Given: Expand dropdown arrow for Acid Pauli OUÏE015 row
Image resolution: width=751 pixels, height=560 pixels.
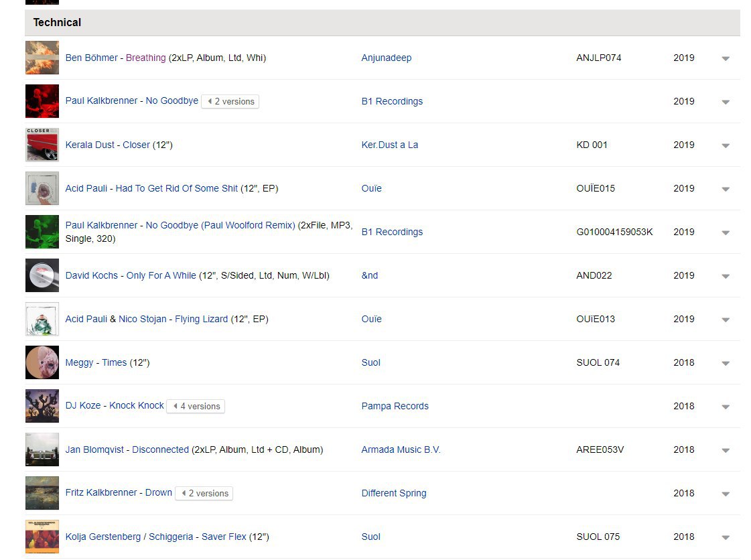Looking at the screenshot, I should (x=726, y=189).
